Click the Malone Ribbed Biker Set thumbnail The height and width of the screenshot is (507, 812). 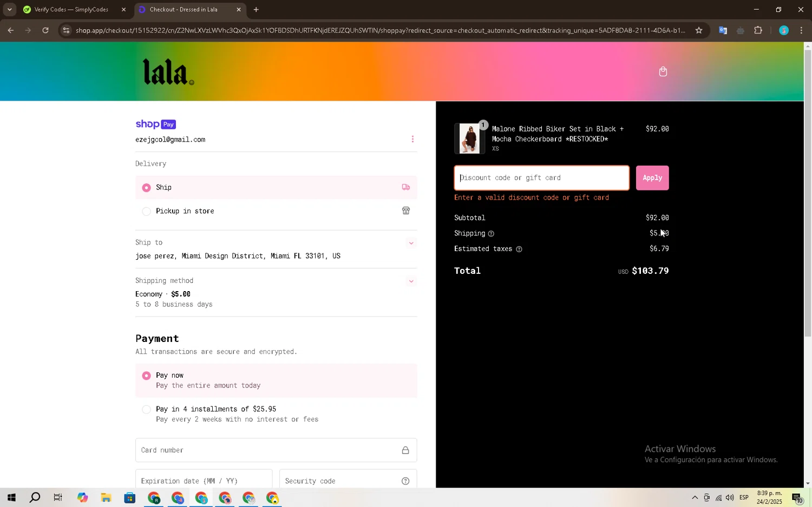click(x=469, y=139)
